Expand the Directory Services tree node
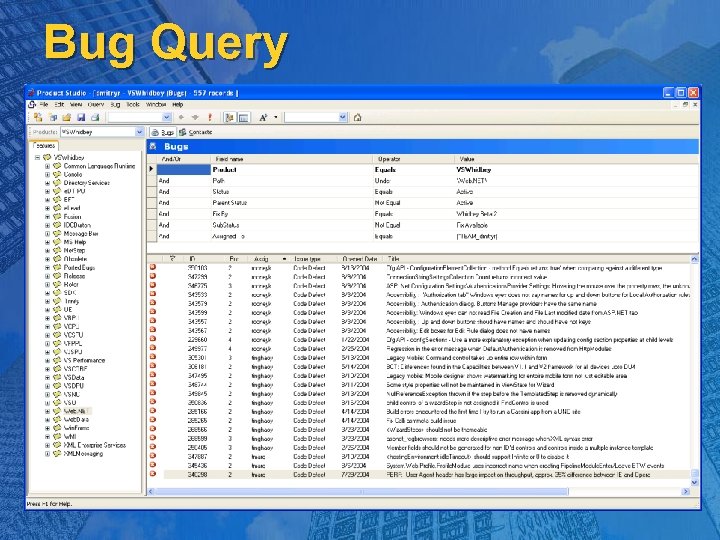This screenshot has height=540, width=720. coord(47,183)
